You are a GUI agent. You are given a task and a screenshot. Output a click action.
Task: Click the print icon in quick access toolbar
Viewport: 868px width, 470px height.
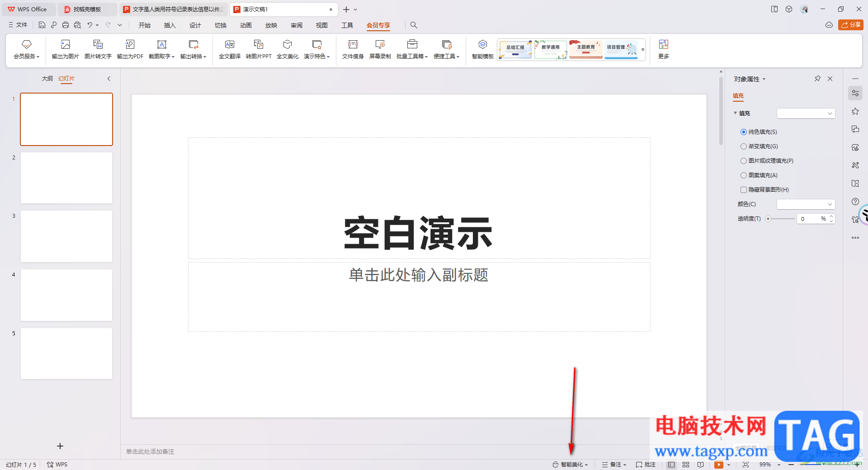click(x=66, y=25)
